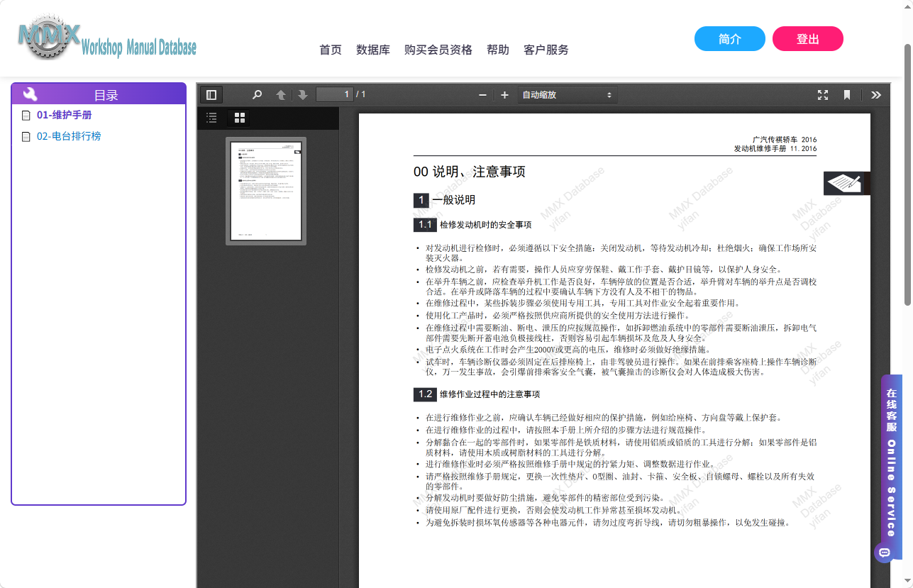Screen dimensions: 913x588
Task: Go to 购买会员资格 page
Action: click(438, 50)
